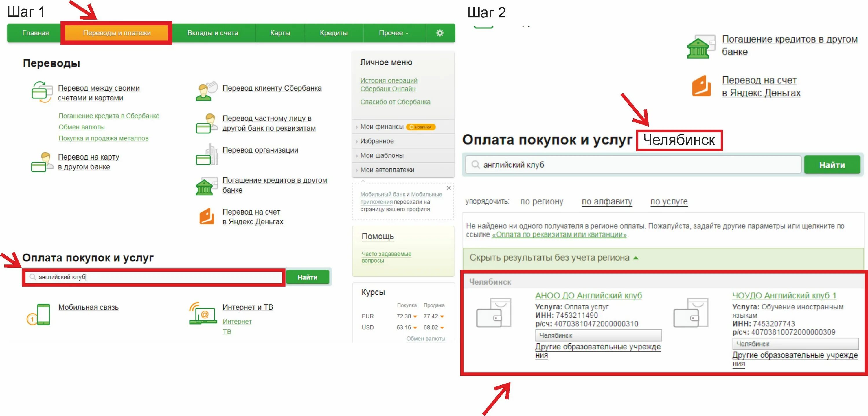Viewport: 868px width, 416px height.
Task: Close the mobile bank notification box
Action: (x=448, y=188)
